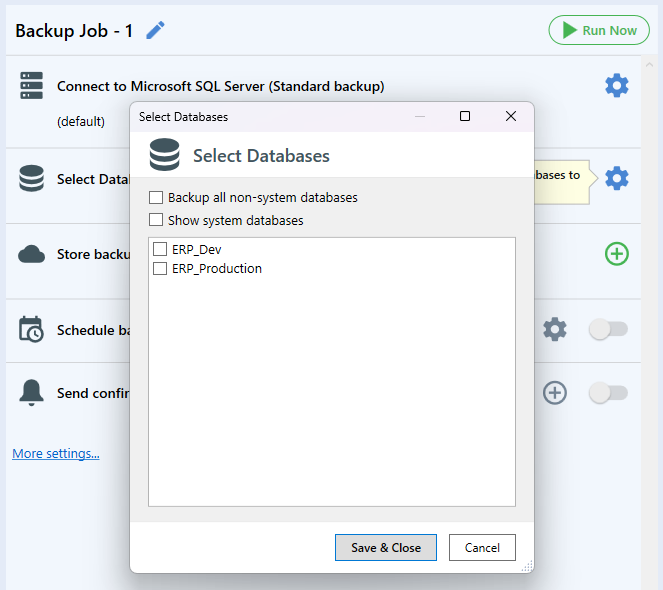663x590 pixels.
Task: Select the ERP_Dev database checkbox
Action: 160,250
